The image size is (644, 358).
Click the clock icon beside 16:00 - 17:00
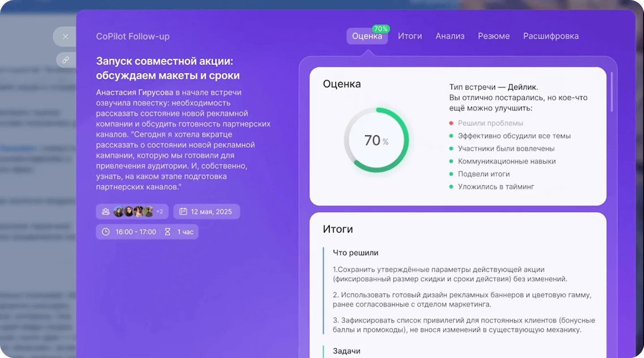pos(106,232)
